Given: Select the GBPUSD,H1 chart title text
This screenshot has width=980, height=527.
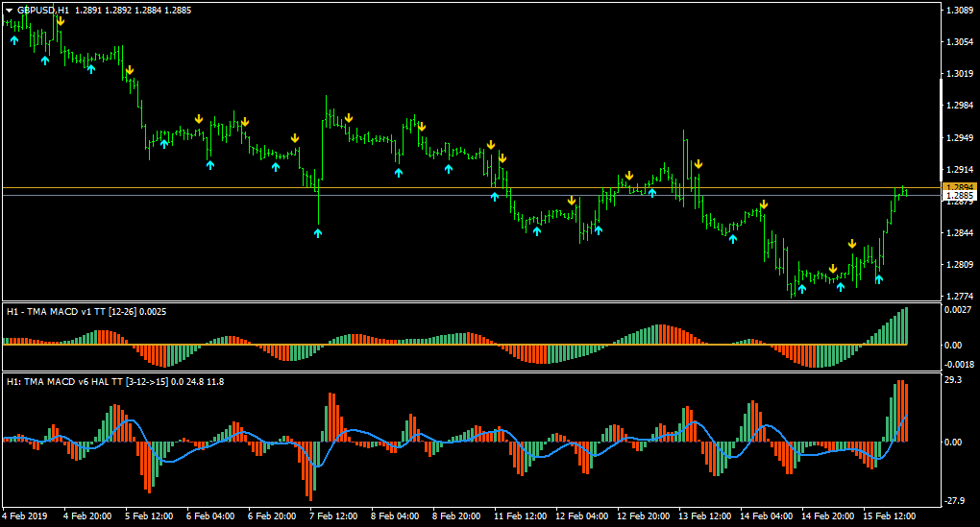Looking at the screenshot, I should click(x=43, y=10).
